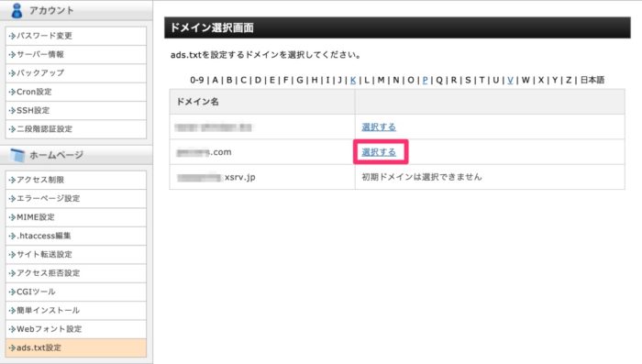This screenshot has height=364, width=642.
Task: Click the xsrv.jp domain name cell
Action: pos(262,177)
